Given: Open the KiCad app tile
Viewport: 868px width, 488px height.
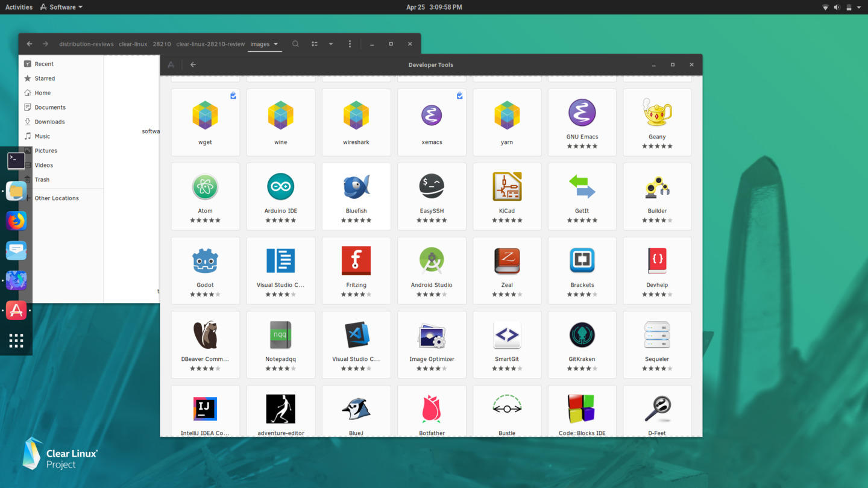Looking at the screenshot, I should click(x=507, y=196).
